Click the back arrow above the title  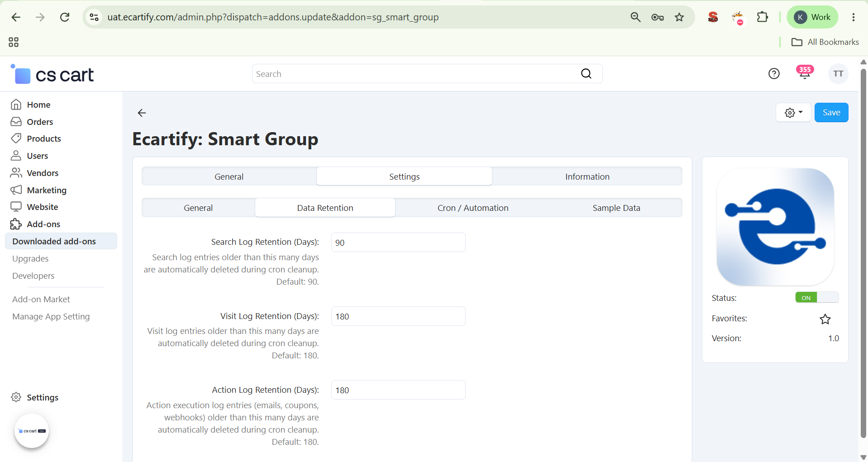[142, 113]
